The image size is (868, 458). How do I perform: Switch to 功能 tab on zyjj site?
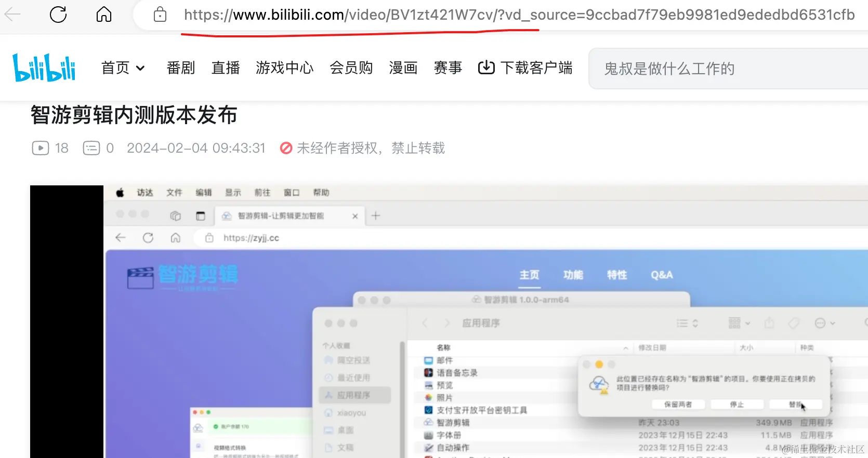tap(573, 275)
